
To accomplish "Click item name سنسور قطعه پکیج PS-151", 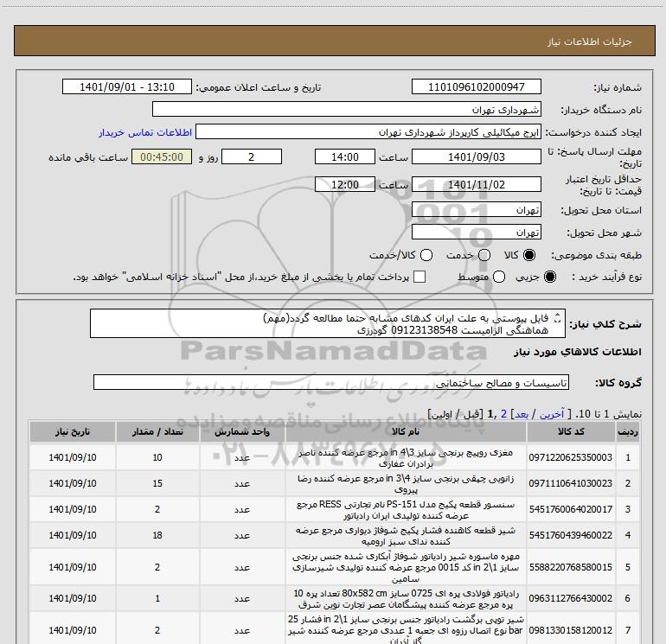I will [406, 510].
